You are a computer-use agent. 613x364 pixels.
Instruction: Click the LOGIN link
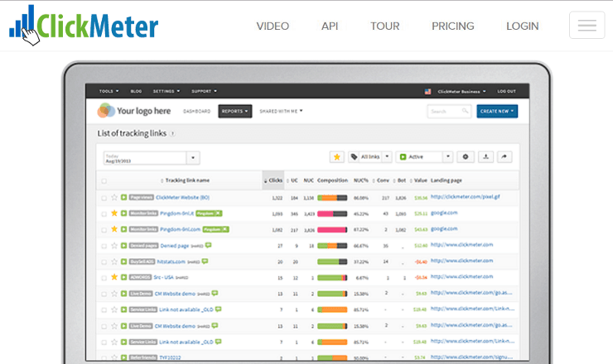[523, 26]
